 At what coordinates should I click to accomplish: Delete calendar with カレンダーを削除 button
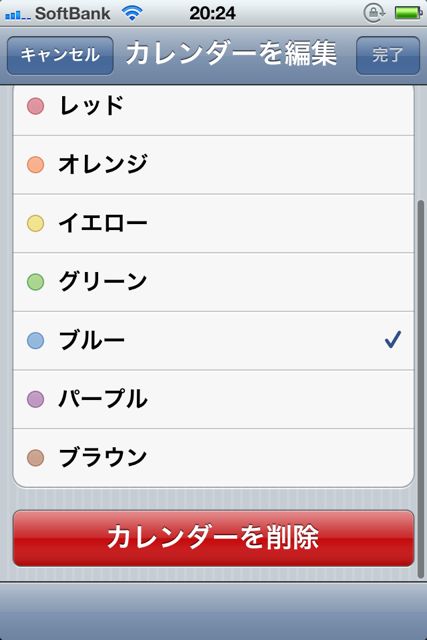[214, 538]
